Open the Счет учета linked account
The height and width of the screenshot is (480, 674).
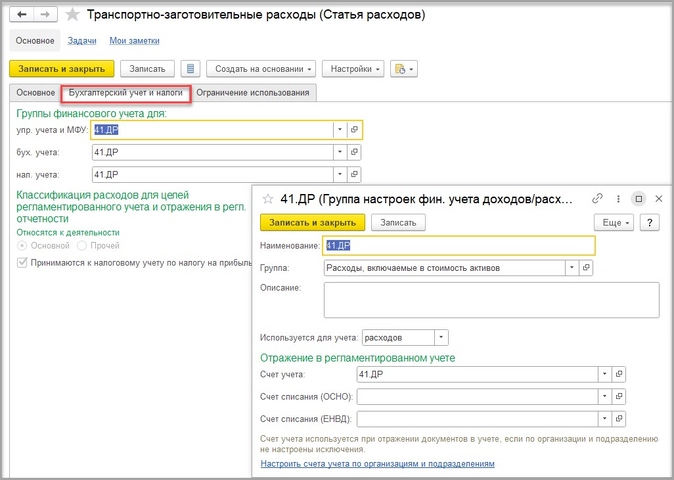pos(620,374)
